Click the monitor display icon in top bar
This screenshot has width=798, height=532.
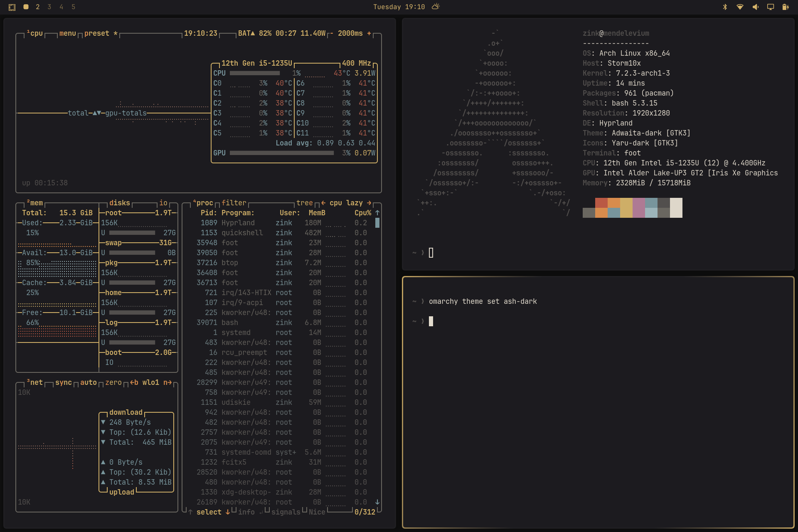pyautogui.click(x=771, y=7)
